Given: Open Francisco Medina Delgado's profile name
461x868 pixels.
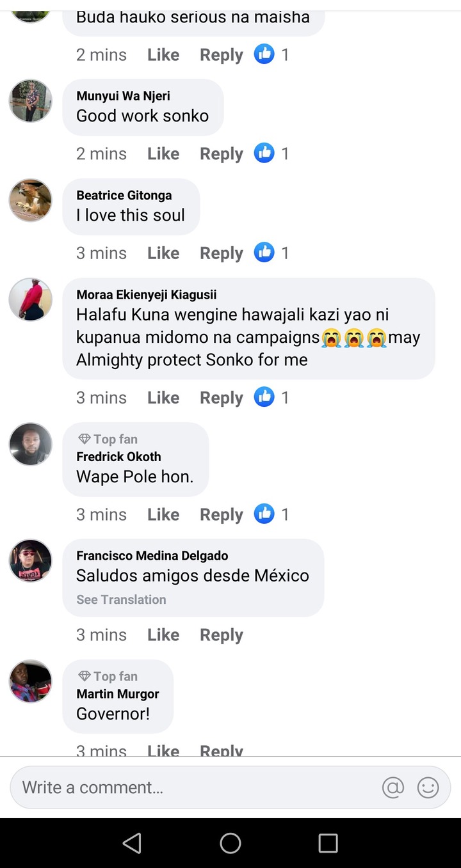Looking at the screenshot, I should 152,556.
